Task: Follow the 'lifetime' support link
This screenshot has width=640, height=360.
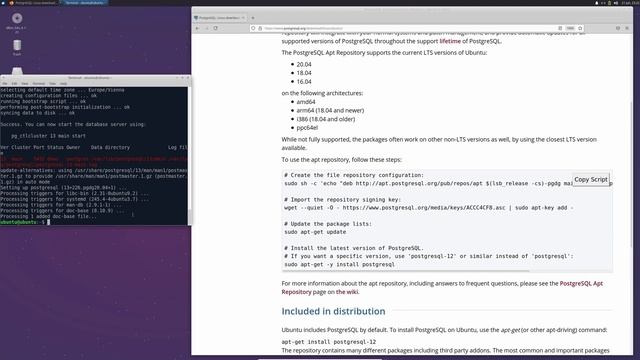Action: [x=450, y=41]
